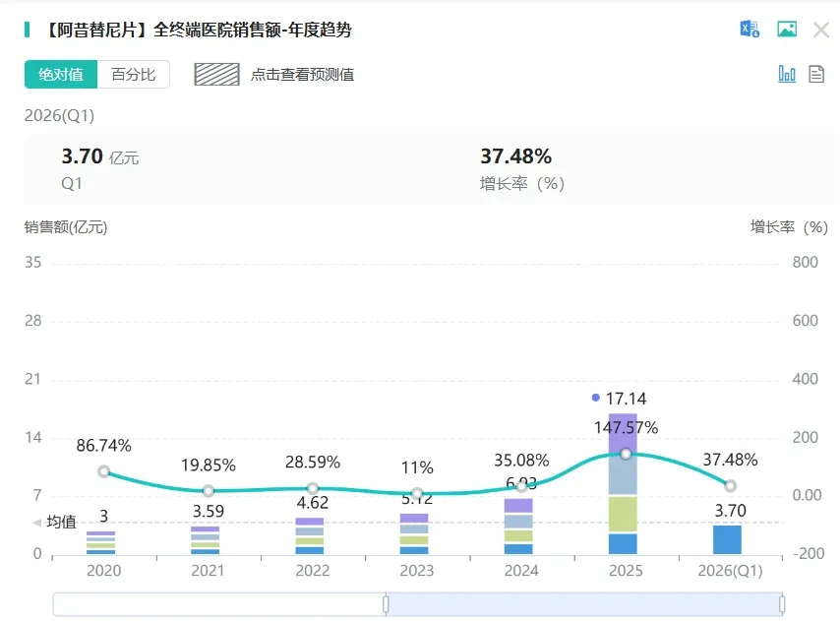Click the 2022 stacked bar green segment
This screenshot has height=621, width=840.
(x=310, y=541)
